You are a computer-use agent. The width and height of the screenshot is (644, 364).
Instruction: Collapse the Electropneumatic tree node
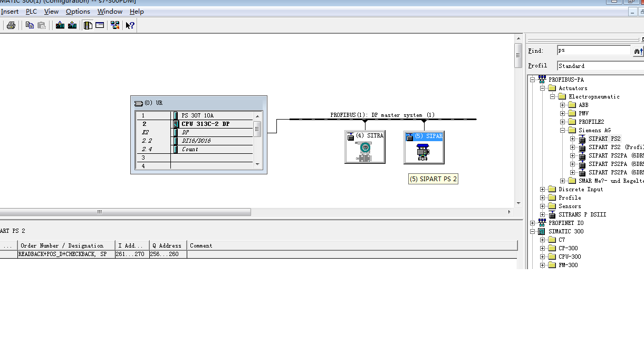point(552,97)
